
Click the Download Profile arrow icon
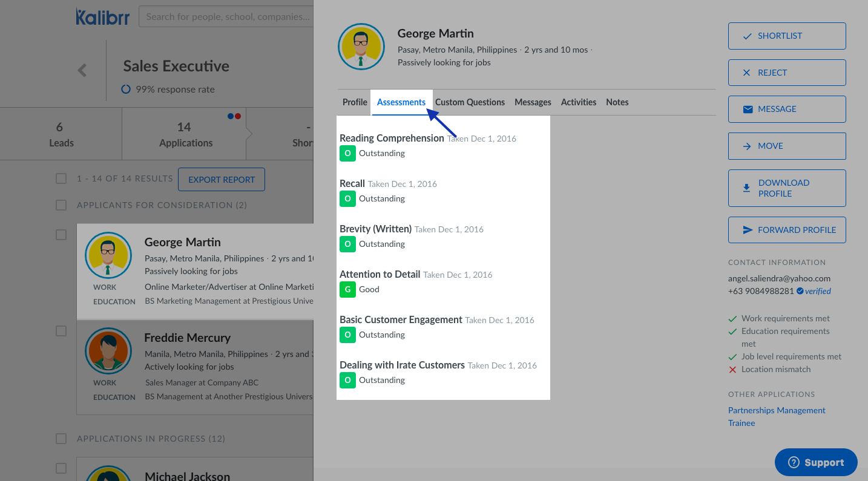click(746, 188)
